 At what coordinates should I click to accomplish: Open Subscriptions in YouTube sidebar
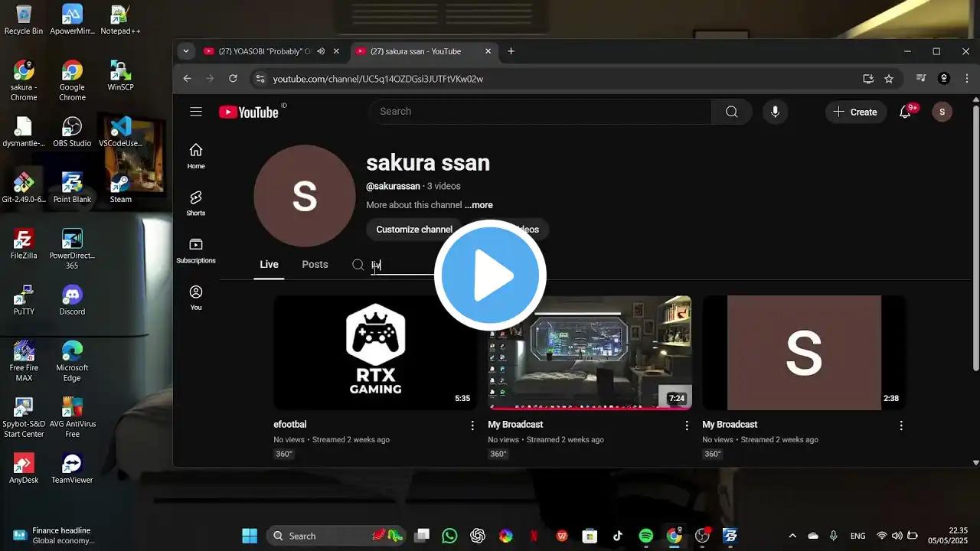tap(196, 250)
